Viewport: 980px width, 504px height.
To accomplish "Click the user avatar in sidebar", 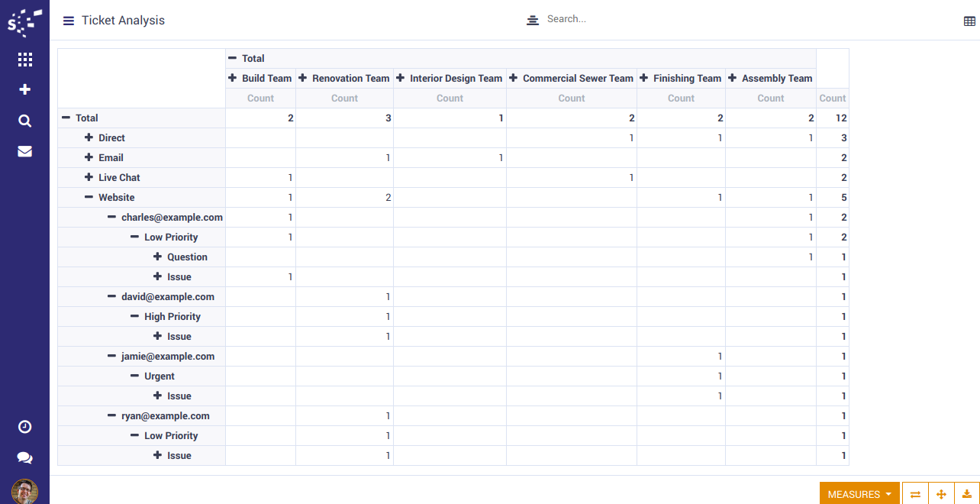I will (24, 491).
